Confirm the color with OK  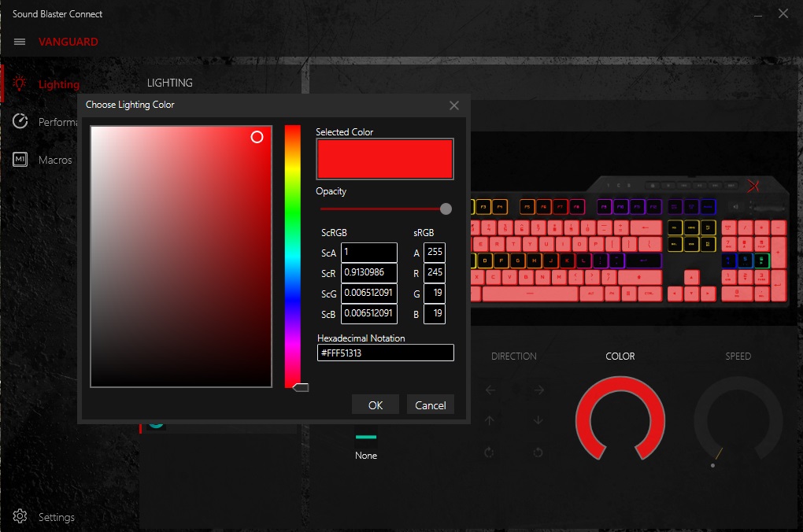point(376,405)
